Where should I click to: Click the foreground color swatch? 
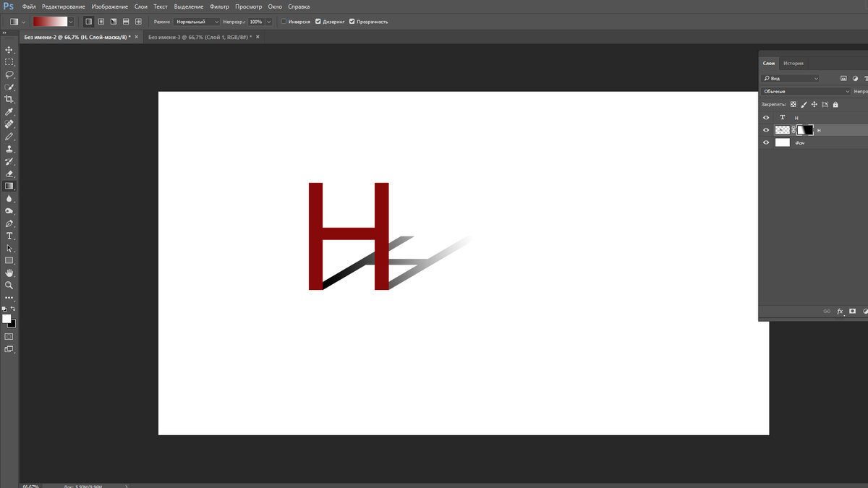coord(7,318)
